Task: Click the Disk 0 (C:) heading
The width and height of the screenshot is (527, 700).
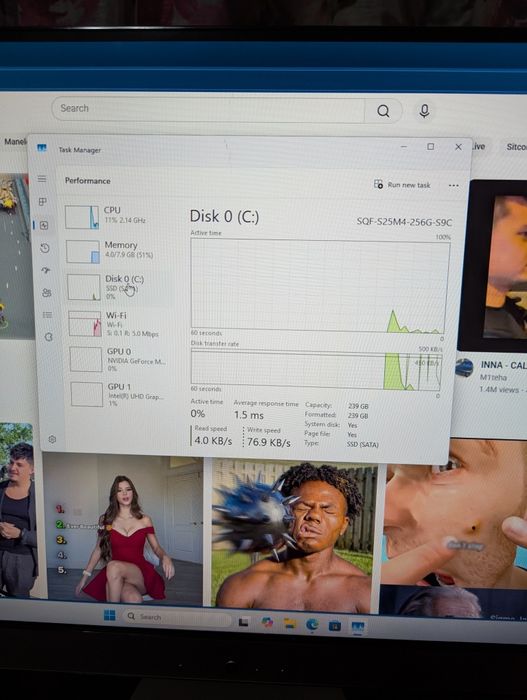Action: pos(224,217)
